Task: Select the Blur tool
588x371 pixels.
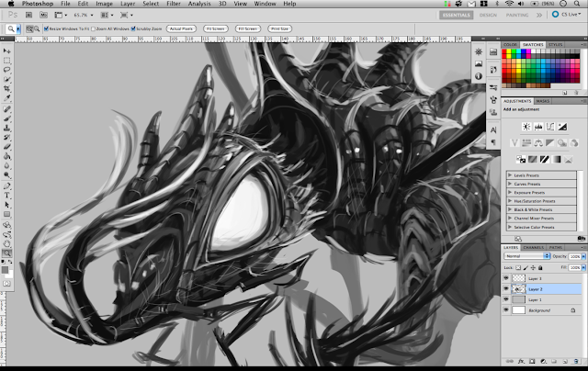Action: tap(6, 165)
